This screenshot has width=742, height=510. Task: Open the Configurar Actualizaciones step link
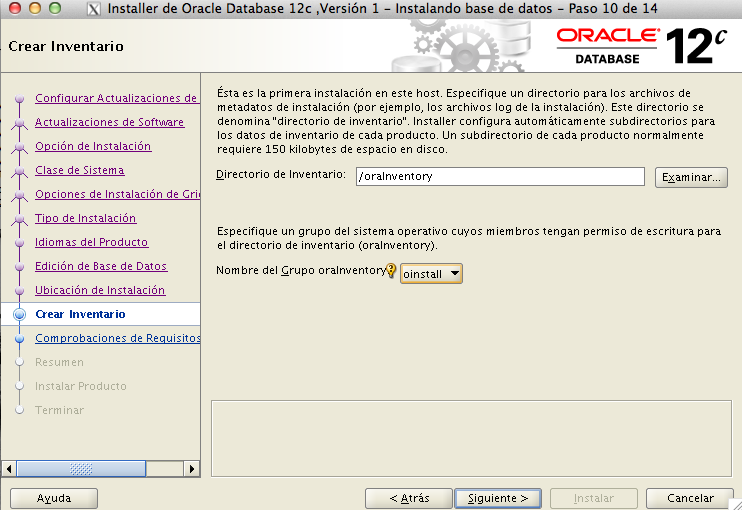(116, 98)
